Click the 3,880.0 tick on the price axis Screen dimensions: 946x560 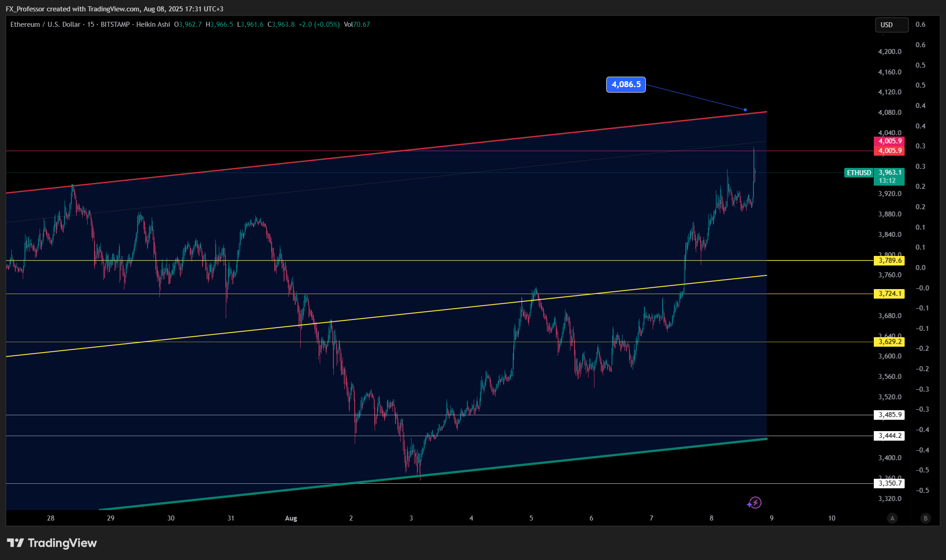890,214
